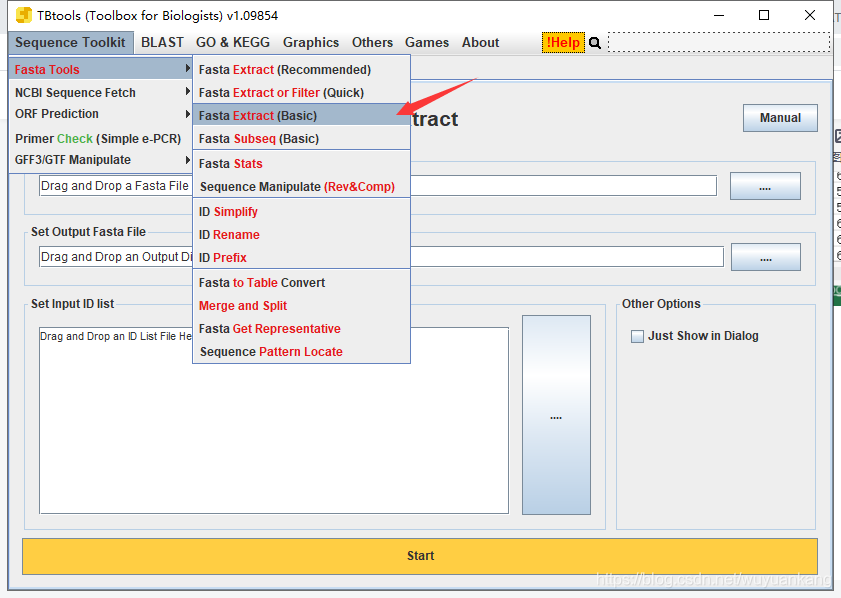
Task: Open the Sequence Toolkit menu
Action: click(x=70, y=42)
